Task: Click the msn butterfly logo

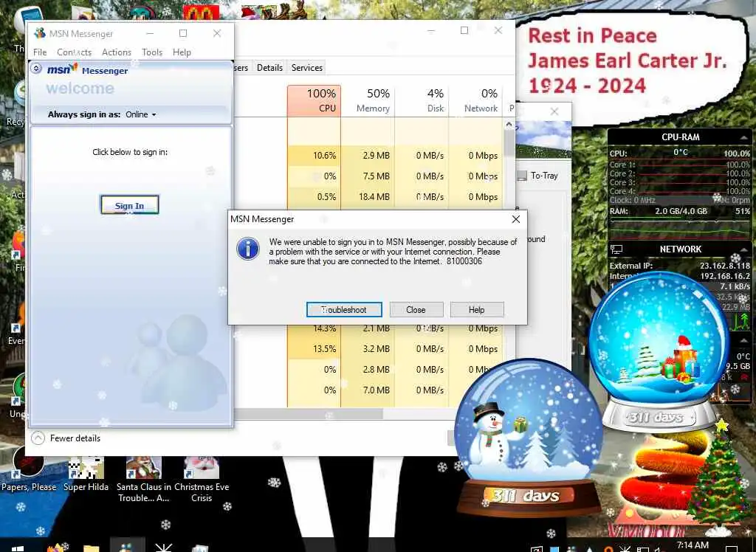Action: tap(62, 69)
